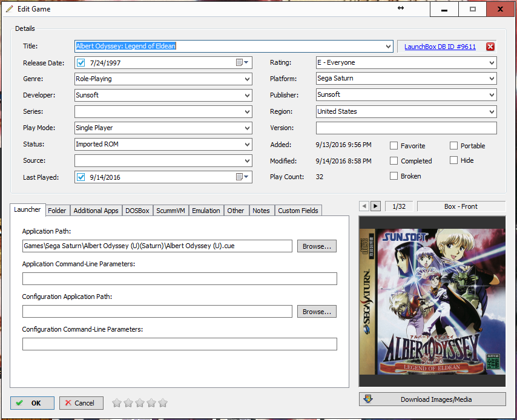
Task: Click the pencil icon in Edit Game title bar
Action: pos(10,9)
